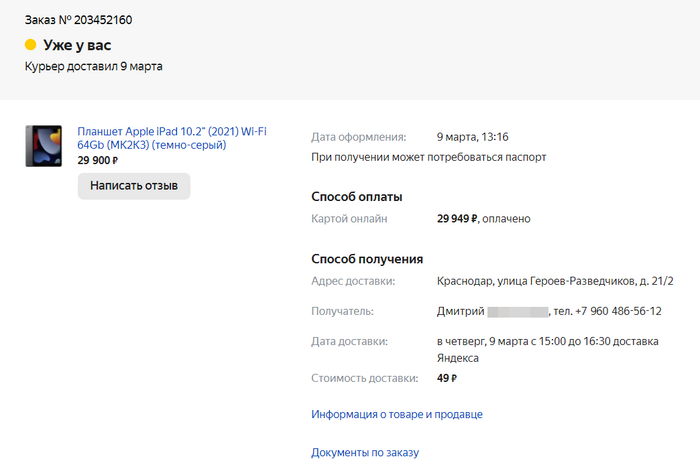Click the recipient name Дмитрий
Screen dimensions: 700x467
[461, 311]
